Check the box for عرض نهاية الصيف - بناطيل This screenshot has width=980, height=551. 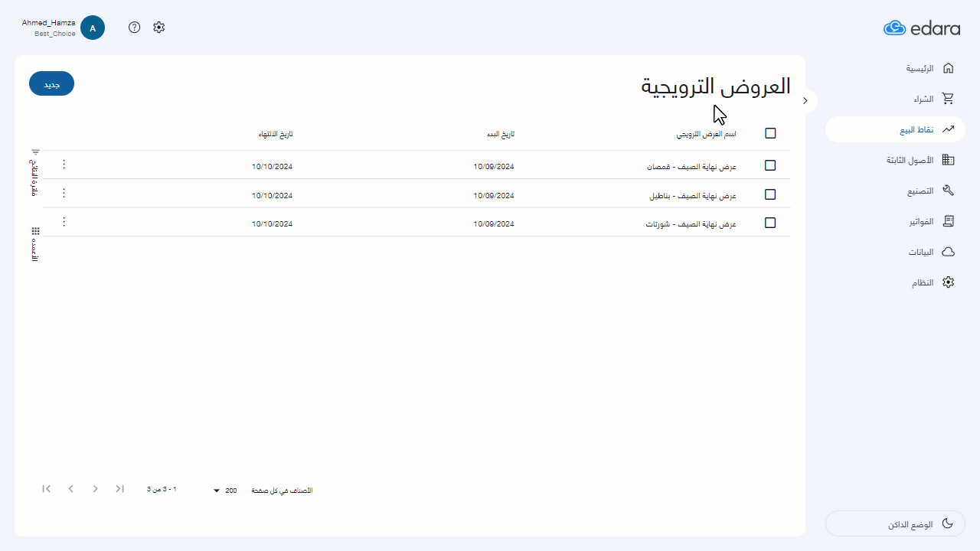[x=770, y=194]
